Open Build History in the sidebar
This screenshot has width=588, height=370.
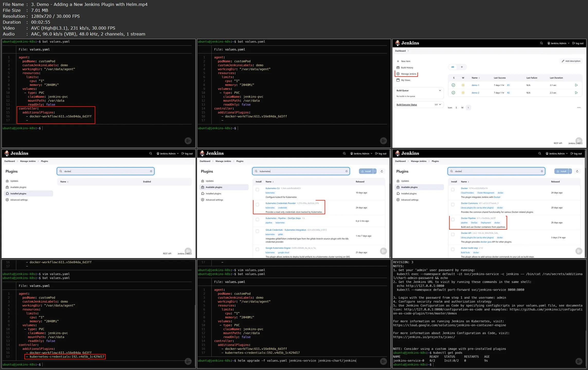405,68
